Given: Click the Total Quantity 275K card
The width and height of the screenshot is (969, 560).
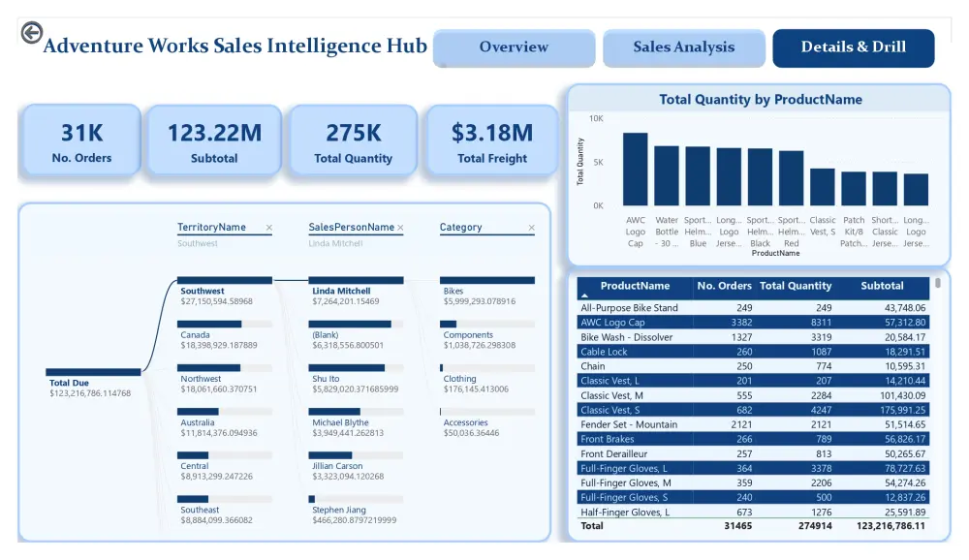Looking at the screenshot, I should (x=353, y=140).
